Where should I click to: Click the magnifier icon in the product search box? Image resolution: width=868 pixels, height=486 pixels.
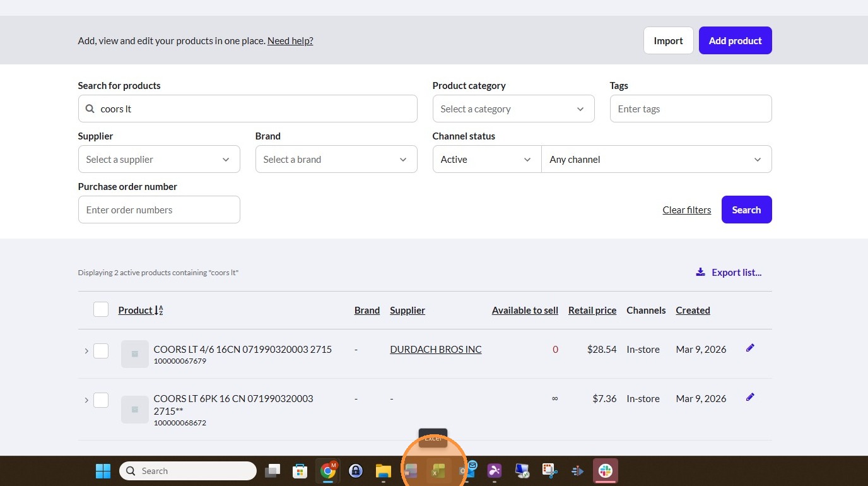click(90, 109)
